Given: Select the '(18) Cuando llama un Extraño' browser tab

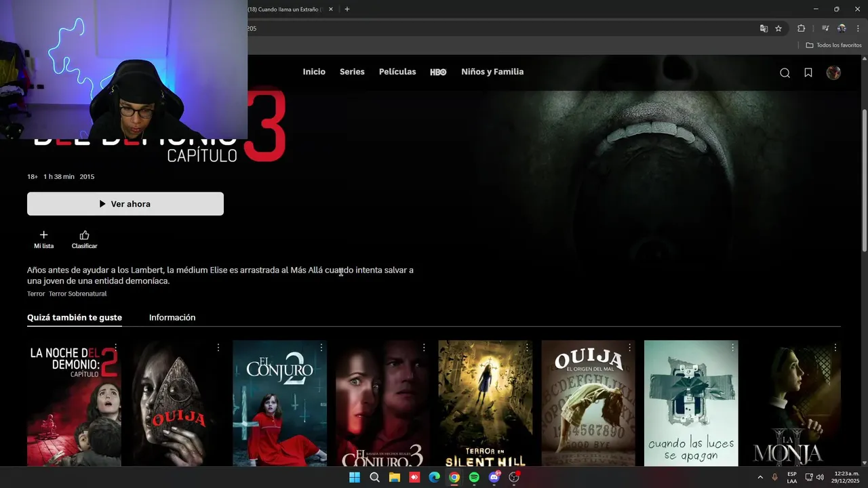Looking at the screenshot, I should pyautogui.click(x=285, y=9).
